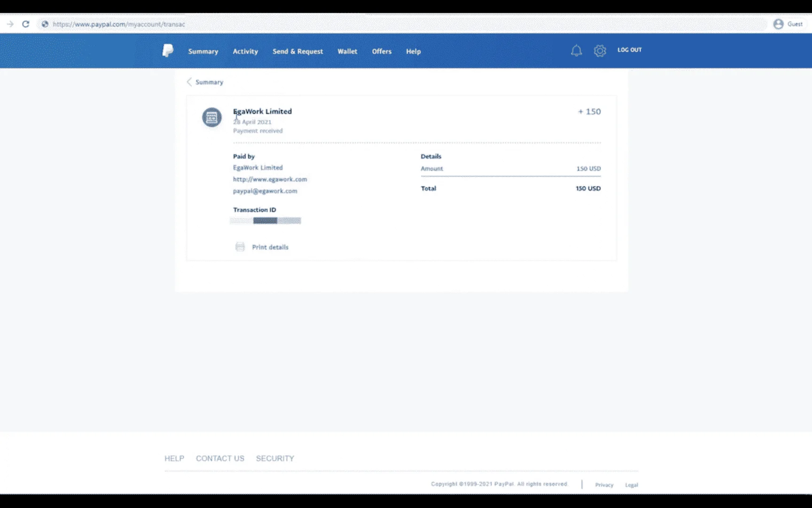Go back using the Summary chevron
812x508 pixels.
pyautogui.click(x=189, y=82)
